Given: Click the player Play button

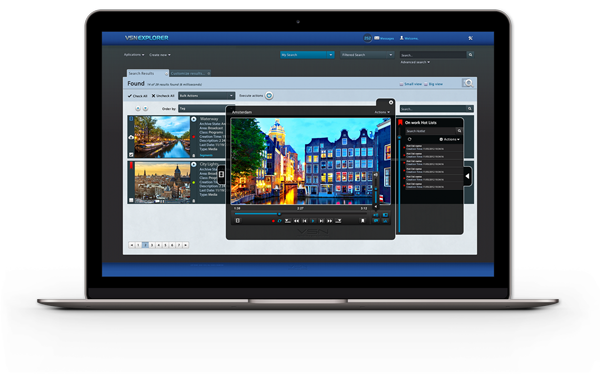Looking at the screenshot, I should click(313, 221).
